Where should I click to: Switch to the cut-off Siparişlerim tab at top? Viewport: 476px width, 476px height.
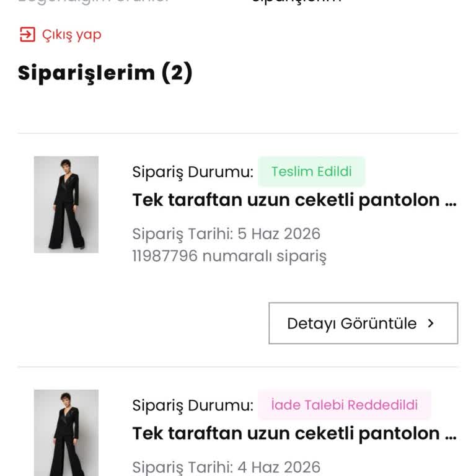[x=296, y=1]
